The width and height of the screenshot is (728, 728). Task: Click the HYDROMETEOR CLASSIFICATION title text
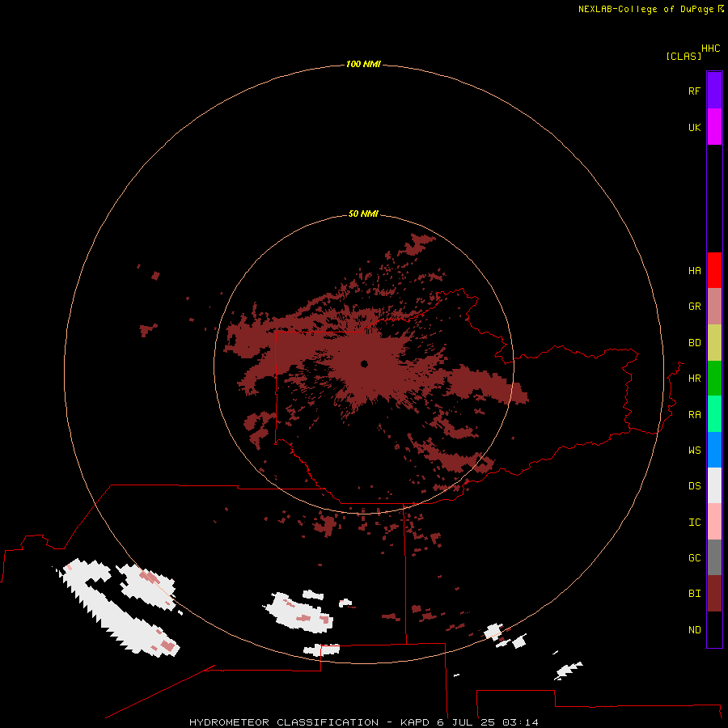[x=284, y=722]
